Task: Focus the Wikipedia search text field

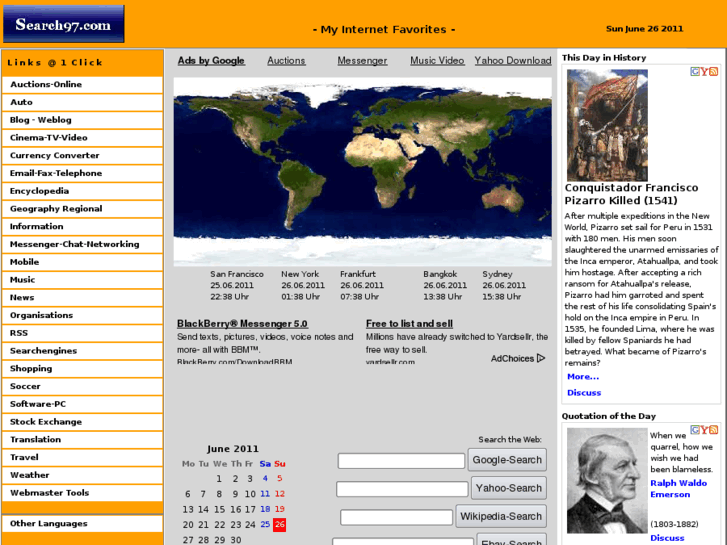Action: pos(396,517)
